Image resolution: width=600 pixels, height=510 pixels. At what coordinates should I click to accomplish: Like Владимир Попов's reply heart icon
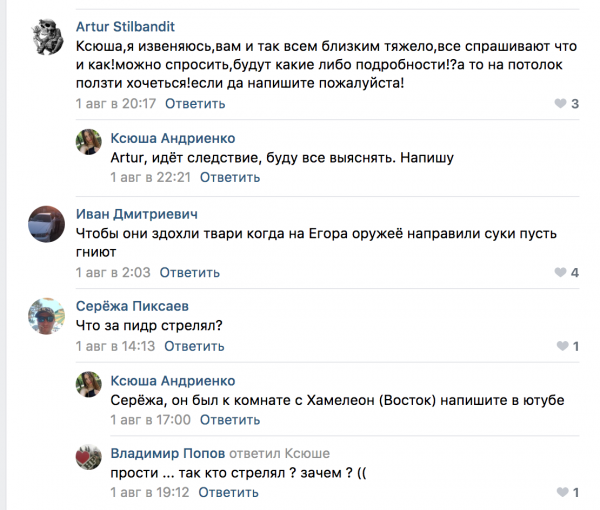562,492
